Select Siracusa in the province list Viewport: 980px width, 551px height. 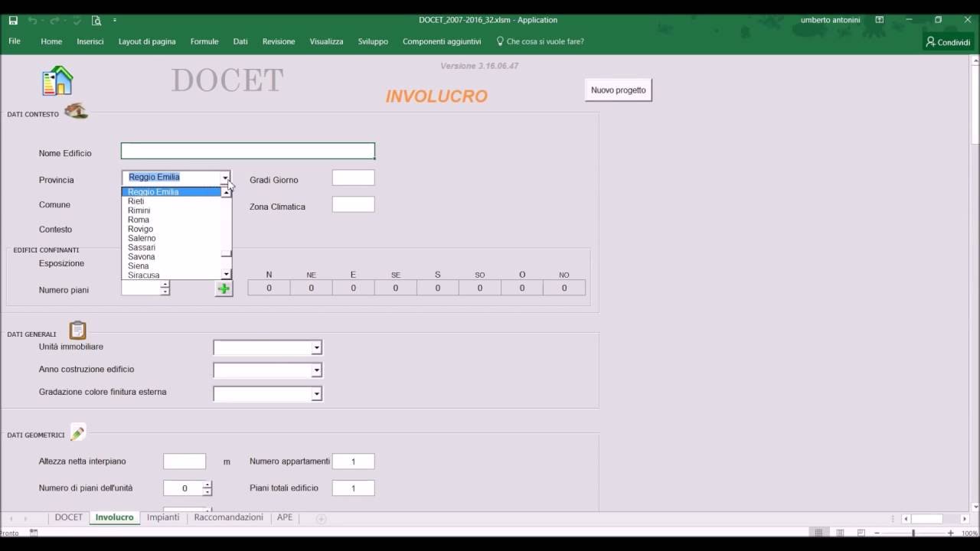(171, 275)
